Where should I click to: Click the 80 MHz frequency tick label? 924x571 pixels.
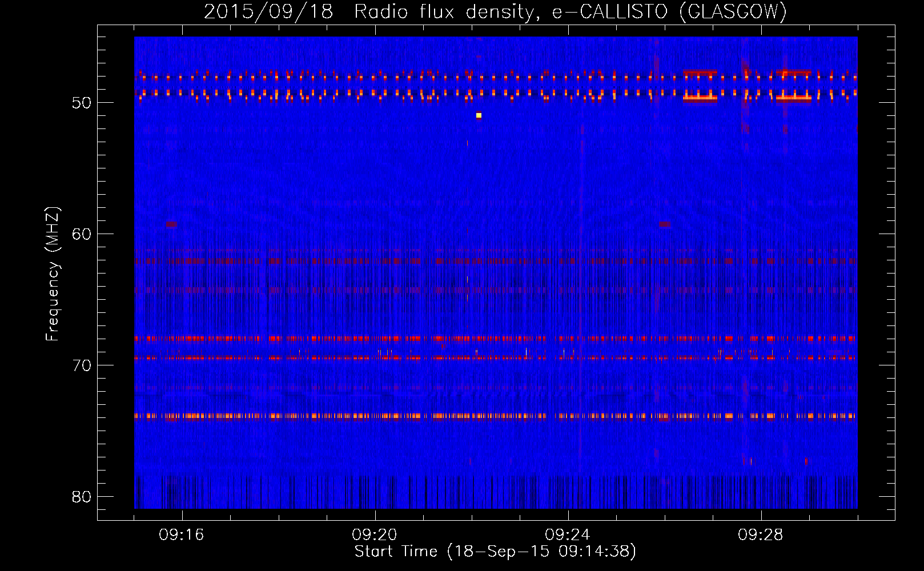[x=82, y=497]
